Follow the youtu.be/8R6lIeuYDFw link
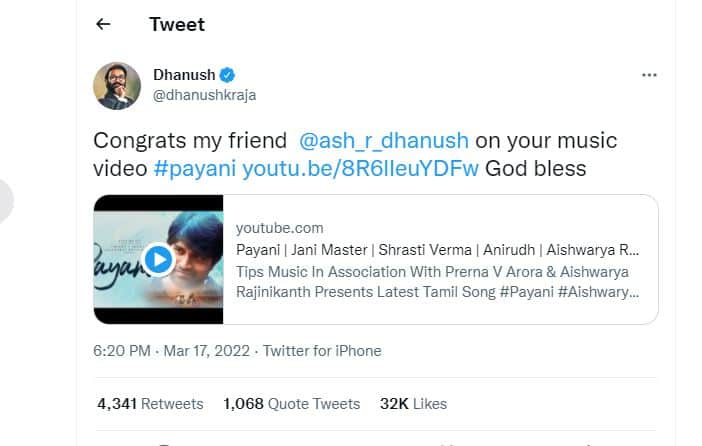 click(x=361, y=169)
